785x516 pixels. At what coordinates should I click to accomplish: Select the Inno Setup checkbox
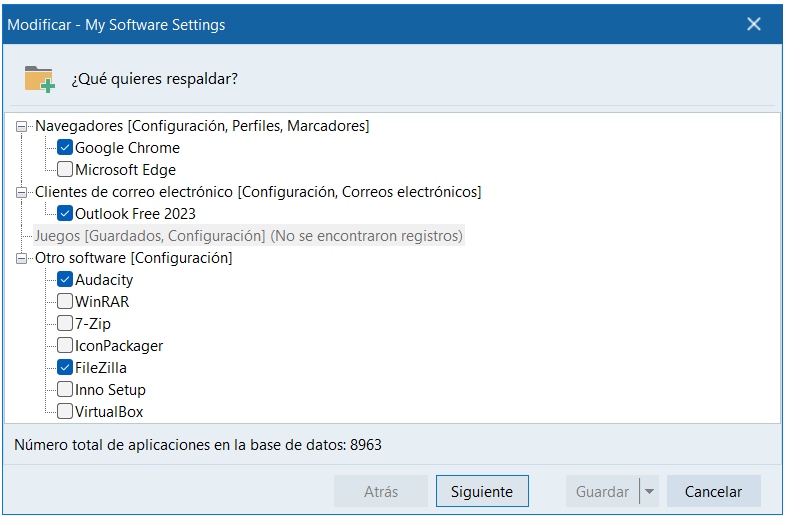coord(65,390)
